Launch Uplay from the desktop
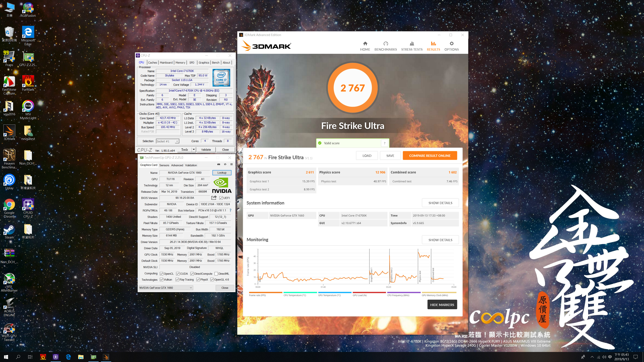This screenshot has width=644, height=362. click(9, 182)
